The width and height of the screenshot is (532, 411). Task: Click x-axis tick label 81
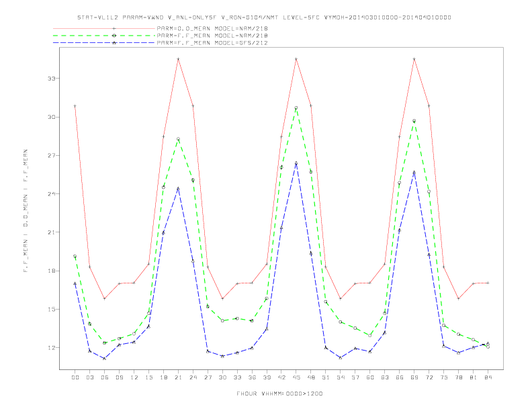click(x=474, y=377)
